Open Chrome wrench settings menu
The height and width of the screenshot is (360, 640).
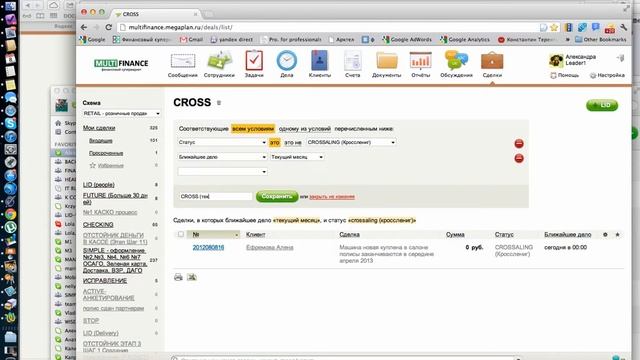click(623, 27)
